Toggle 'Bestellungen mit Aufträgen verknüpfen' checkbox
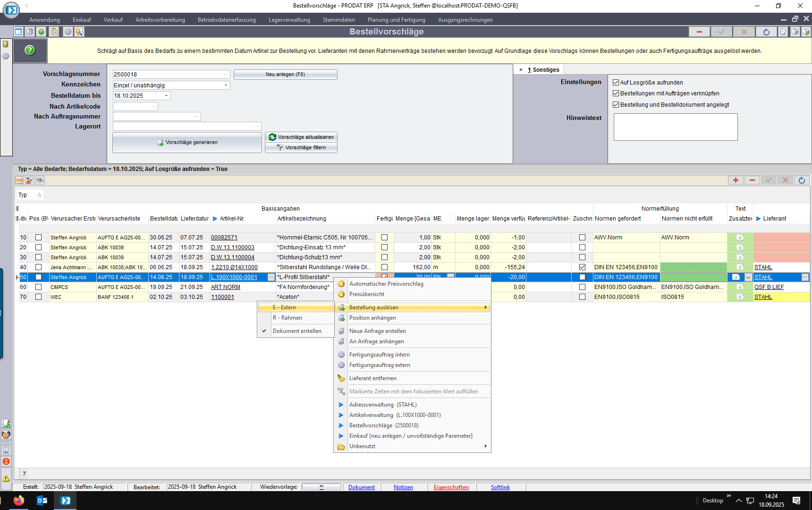812x510 pixels. [x=616, y=93]
